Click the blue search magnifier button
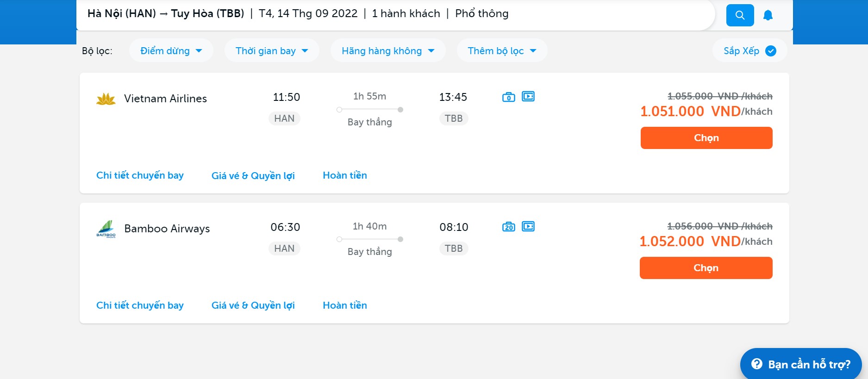868x379 pixels. [740, 15]
